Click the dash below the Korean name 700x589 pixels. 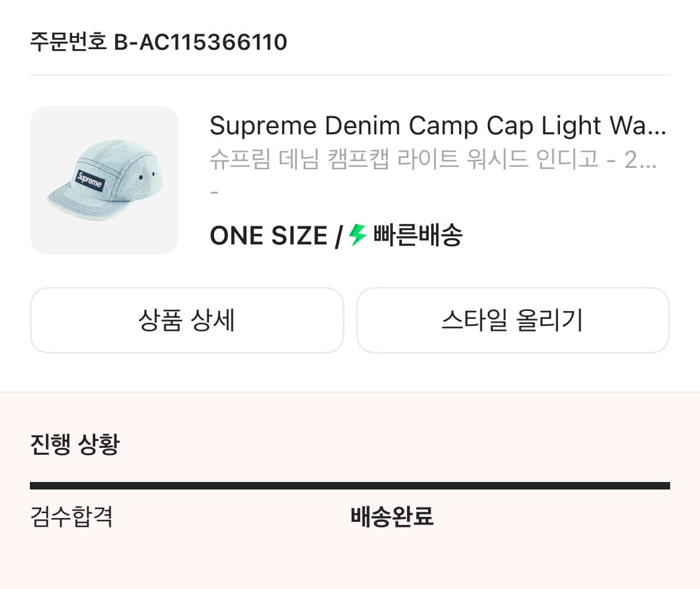point(215,192)
